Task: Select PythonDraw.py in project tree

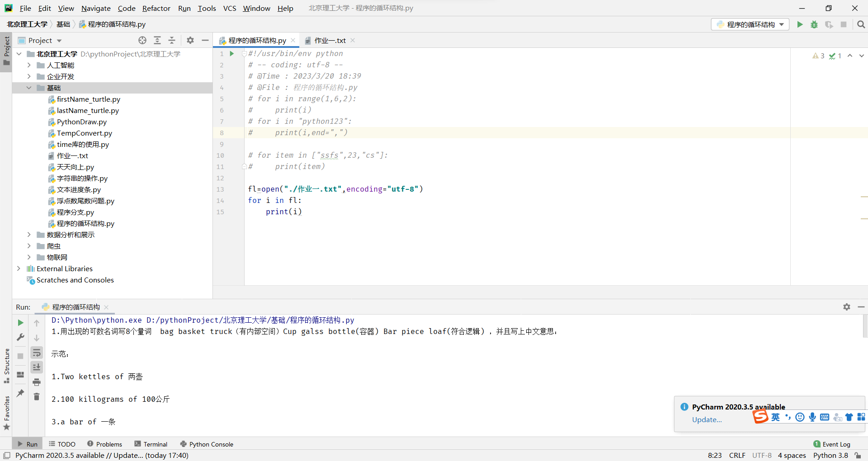Action: [x=81, y=122]
